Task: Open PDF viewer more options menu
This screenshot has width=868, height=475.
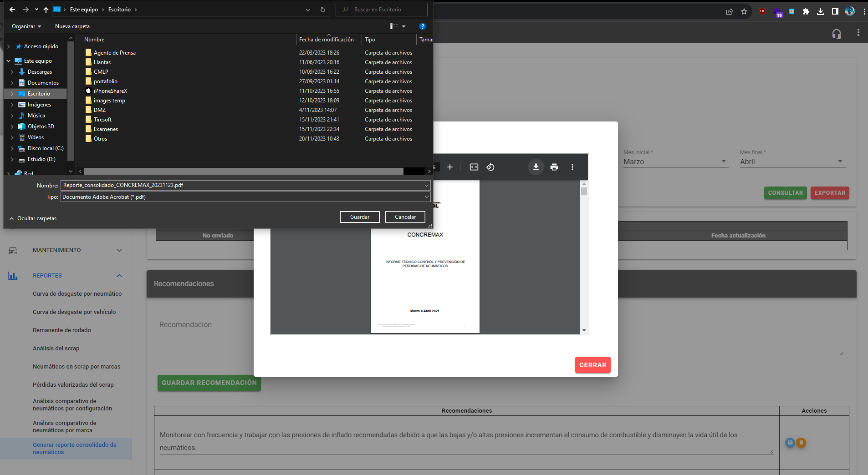Action: (x=572, y=167)
